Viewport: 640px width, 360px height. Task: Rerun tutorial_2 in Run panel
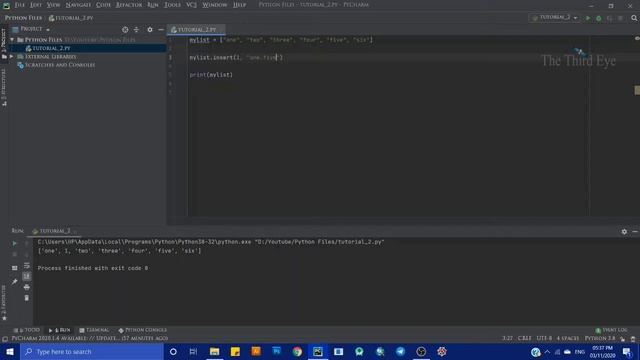15,243
